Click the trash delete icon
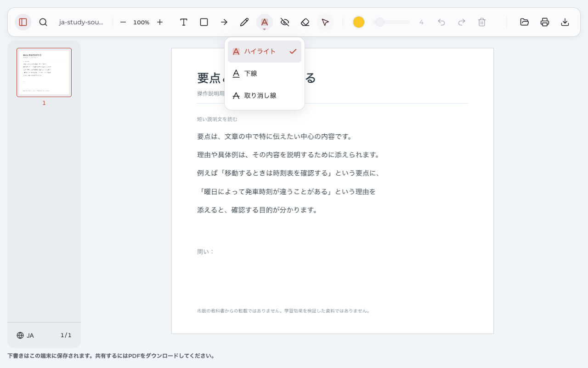Viewport: 588px width, 368px height. [x=482, y=22]
